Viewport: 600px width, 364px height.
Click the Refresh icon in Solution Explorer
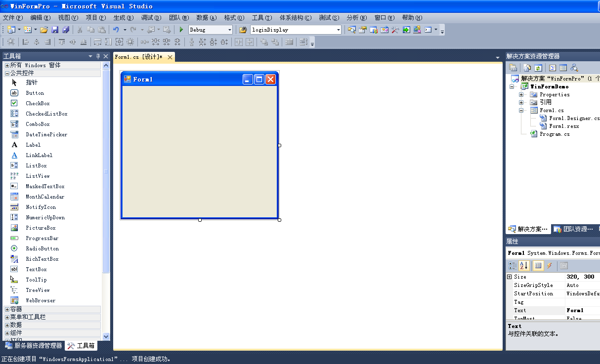click(538, 68)
